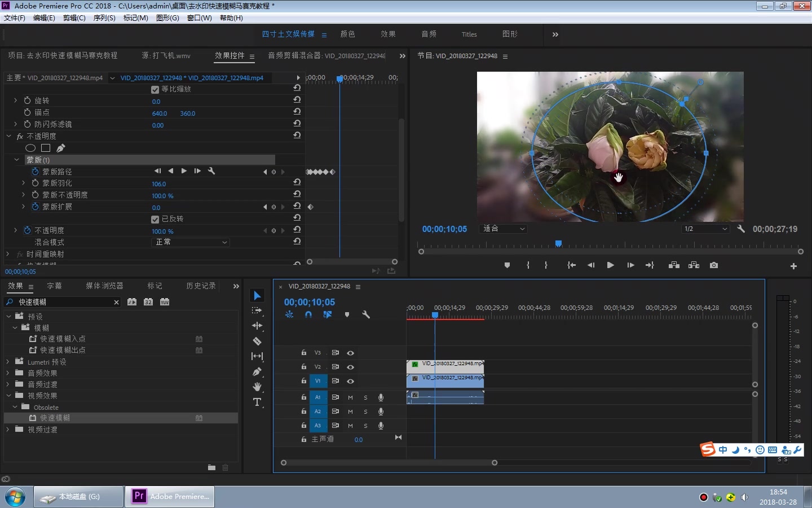Click program monitor playhead marker

point(558,243)
